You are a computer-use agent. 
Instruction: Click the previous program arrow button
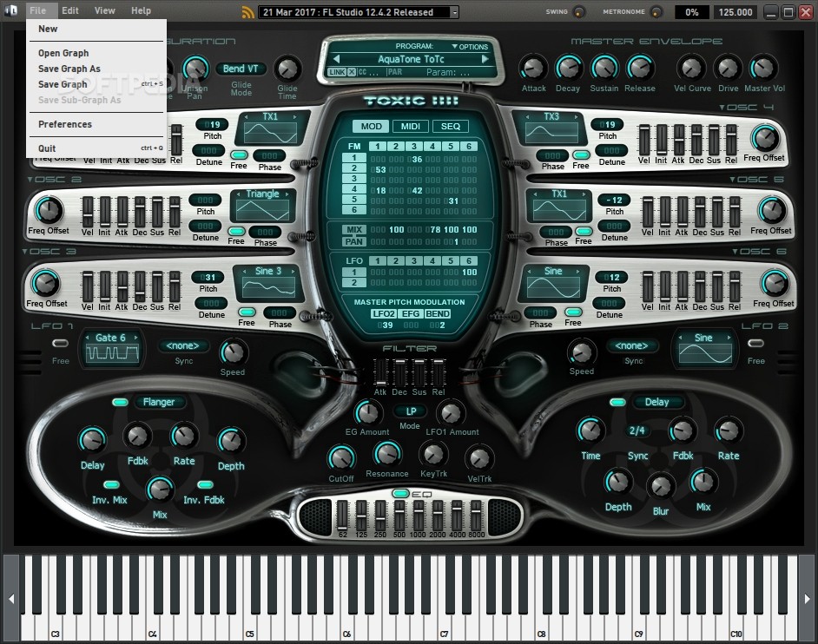pos(336,59)
